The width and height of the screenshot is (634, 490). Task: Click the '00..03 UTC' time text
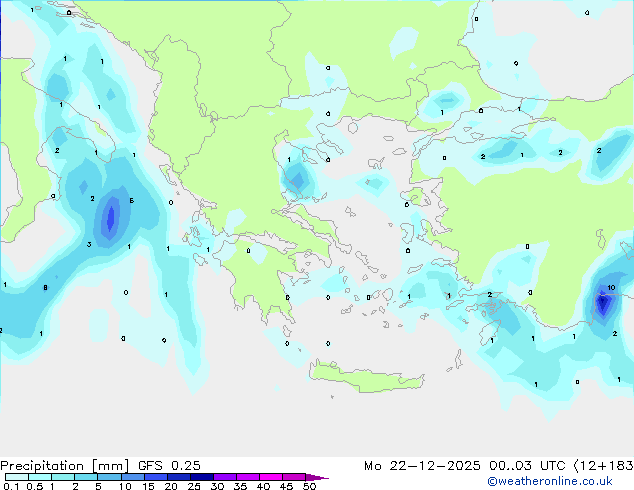coord(527,466)
